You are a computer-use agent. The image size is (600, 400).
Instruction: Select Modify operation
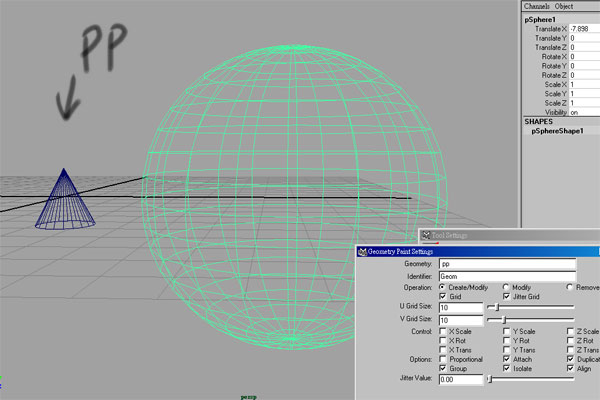pyautogui.click(x=506, y=287)
